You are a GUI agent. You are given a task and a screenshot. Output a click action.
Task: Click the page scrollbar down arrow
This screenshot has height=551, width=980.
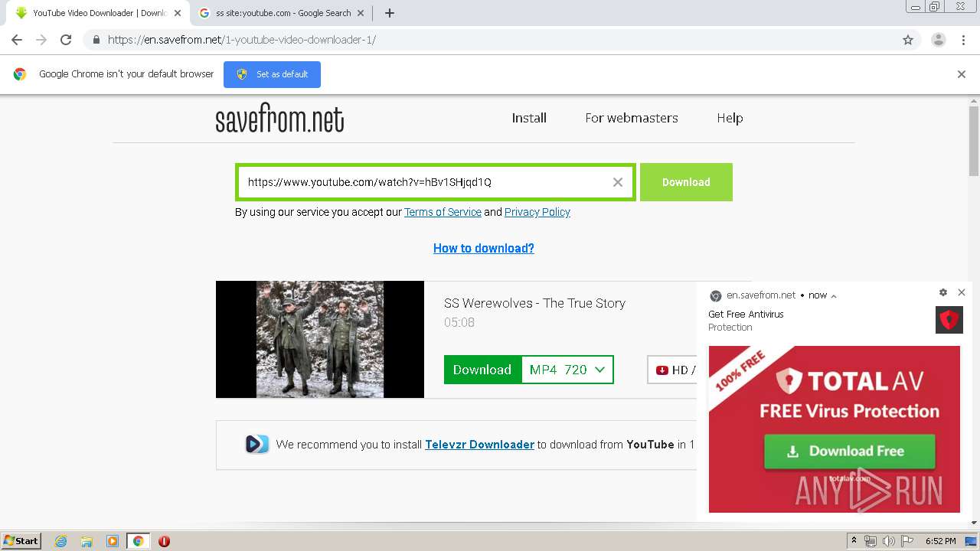tap(974, 523)
